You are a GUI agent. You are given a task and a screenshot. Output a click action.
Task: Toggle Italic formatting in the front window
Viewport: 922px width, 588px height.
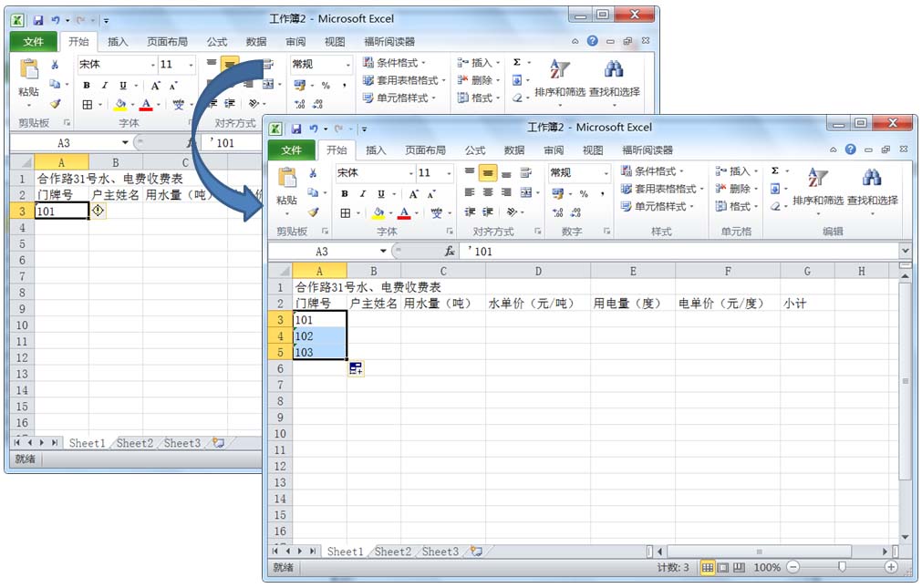363,193
